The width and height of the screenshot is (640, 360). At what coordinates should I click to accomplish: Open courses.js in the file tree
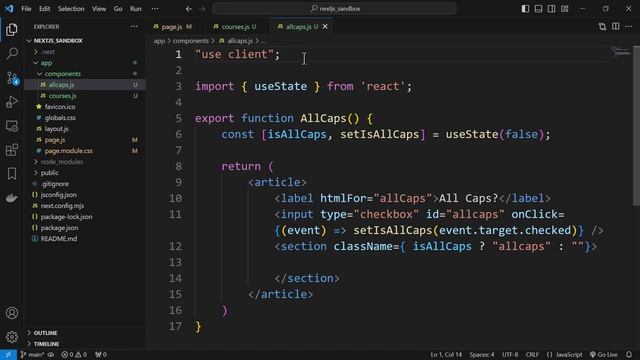[62, 96]
